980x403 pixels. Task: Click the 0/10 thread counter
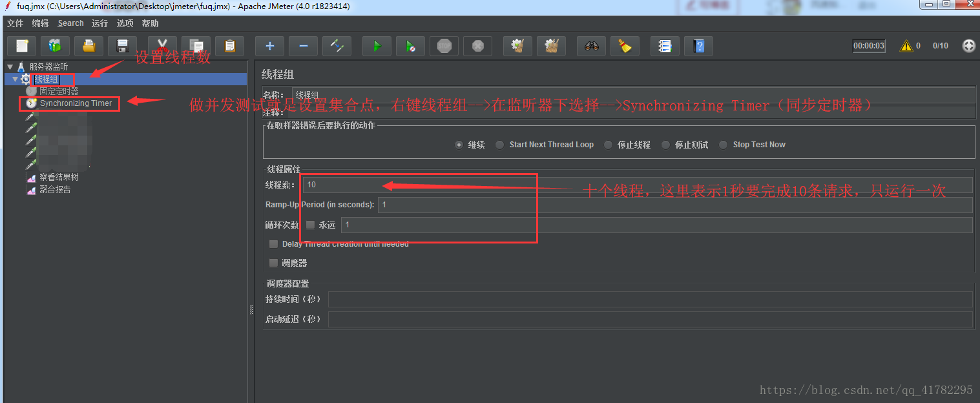(x=941, y=46)
